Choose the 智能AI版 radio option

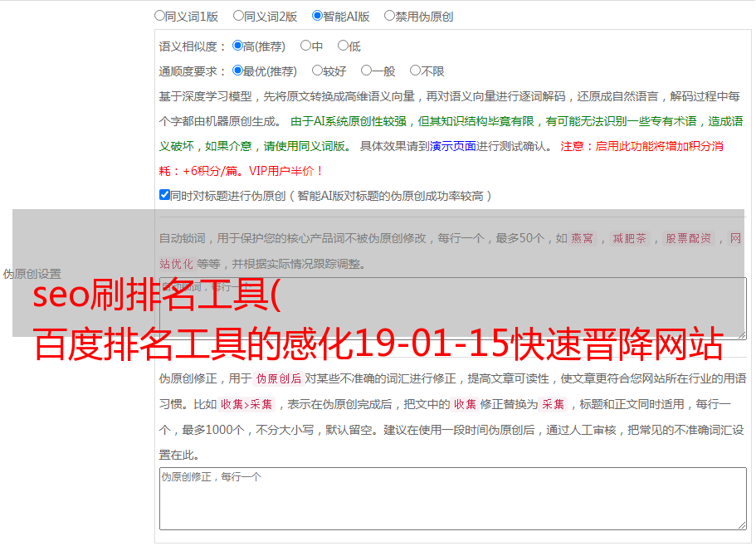pyautogui.click(x=317, y=16)
